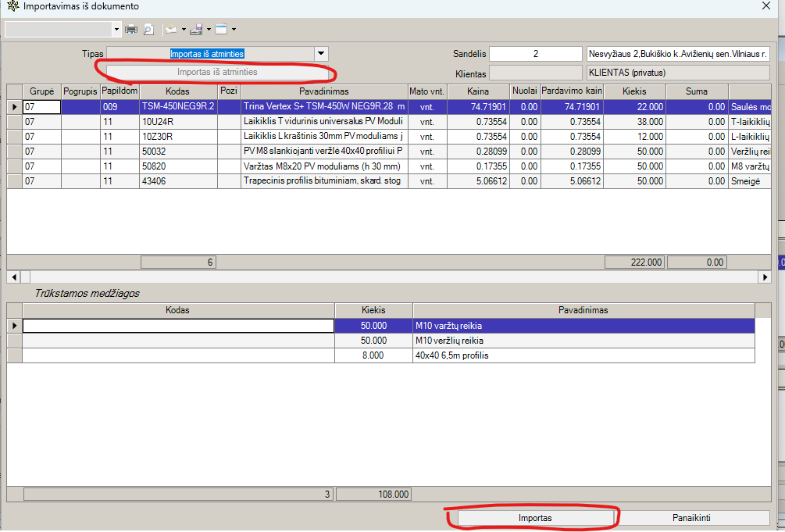Click the Importas iš atminties button

pyautogui.click(x=217, y=72)
